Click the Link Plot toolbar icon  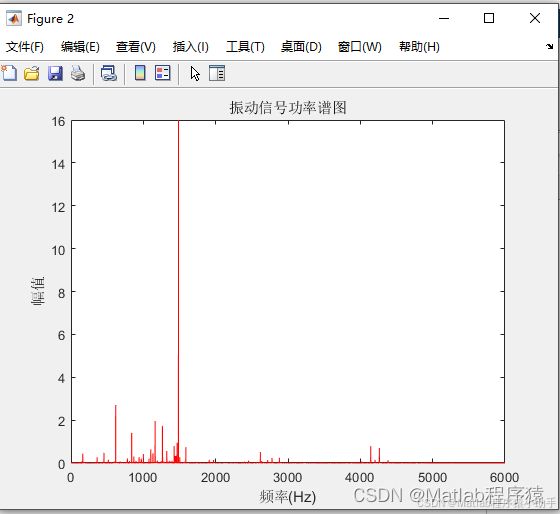109,73
